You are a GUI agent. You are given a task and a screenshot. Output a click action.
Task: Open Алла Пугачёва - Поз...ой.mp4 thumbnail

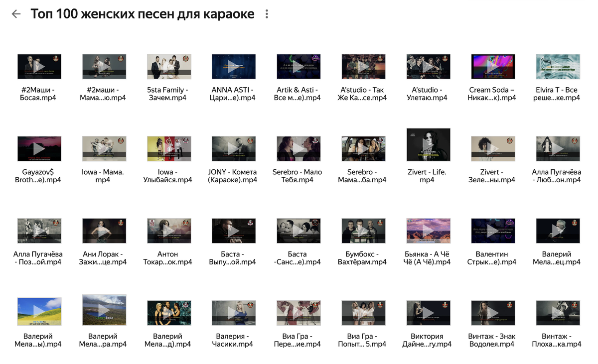tap(39, 231)
